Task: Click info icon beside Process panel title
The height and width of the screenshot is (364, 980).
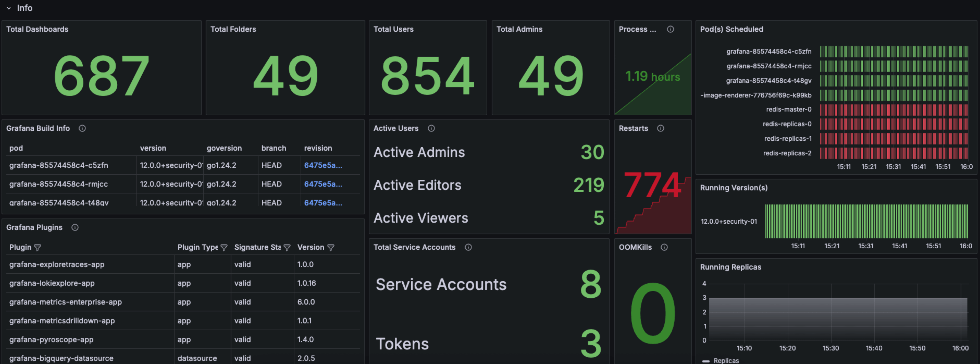Action: point(670,29)
